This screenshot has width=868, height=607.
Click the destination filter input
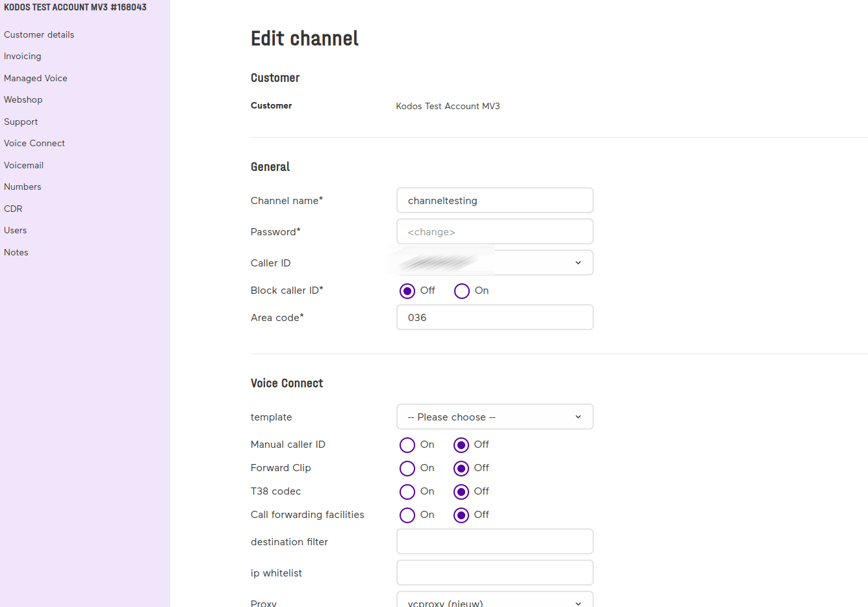coord(494,542)
